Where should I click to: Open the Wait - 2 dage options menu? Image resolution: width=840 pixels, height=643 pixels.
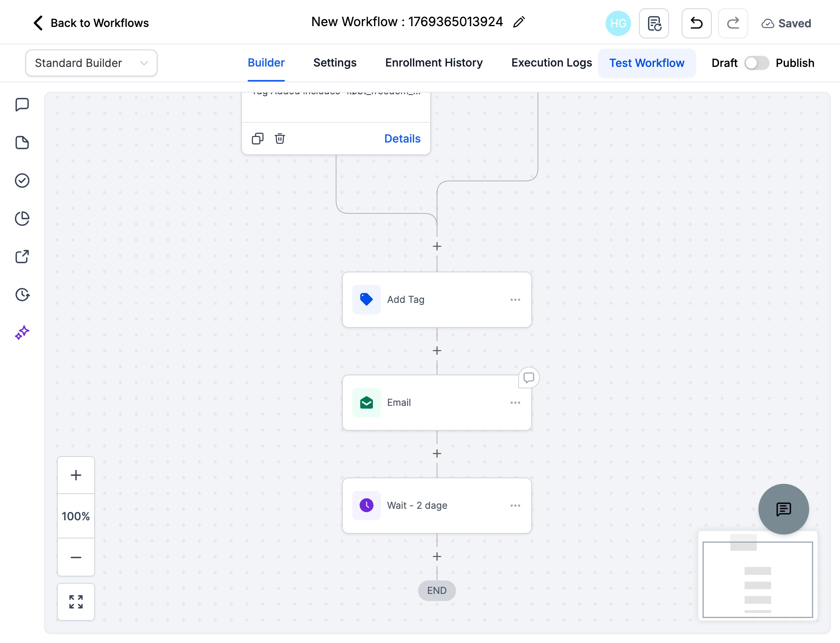515,506
